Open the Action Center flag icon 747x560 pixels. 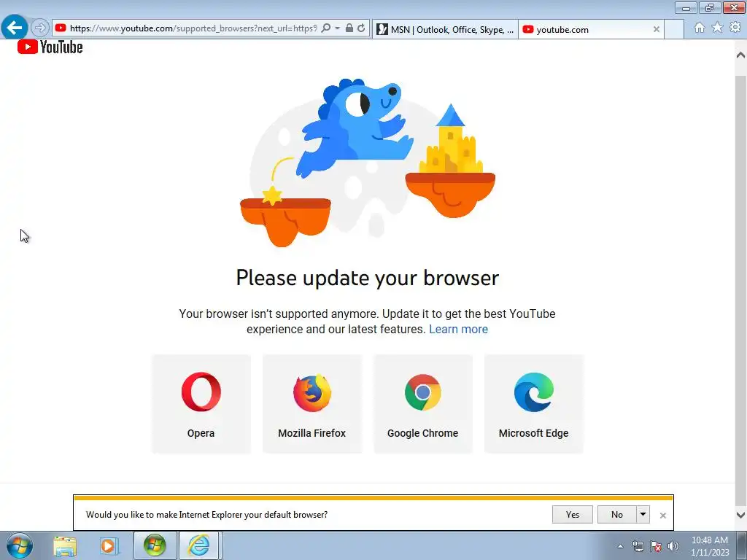[656, 546]
